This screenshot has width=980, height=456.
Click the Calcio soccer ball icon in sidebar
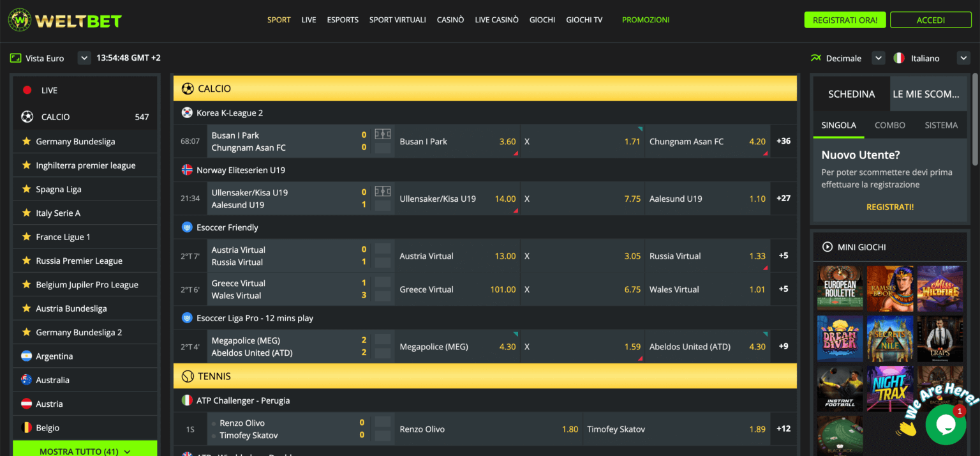[x=27, y=117]
